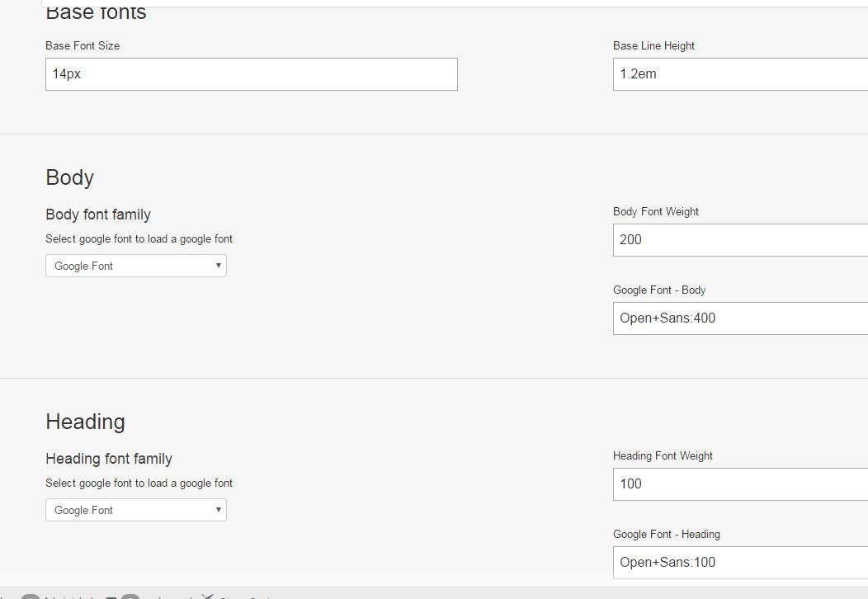Screen dimensions: 868x599
Task: Click the Base Line Height field
Action: click(x=740, y=74)
